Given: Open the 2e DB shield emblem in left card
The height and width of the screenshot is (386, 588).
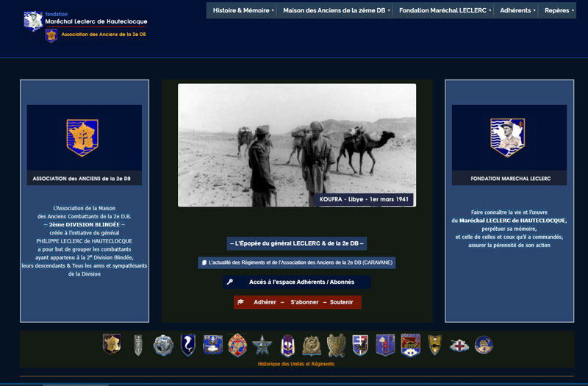Looking at the screenshot, I should (x=82, y=137).
